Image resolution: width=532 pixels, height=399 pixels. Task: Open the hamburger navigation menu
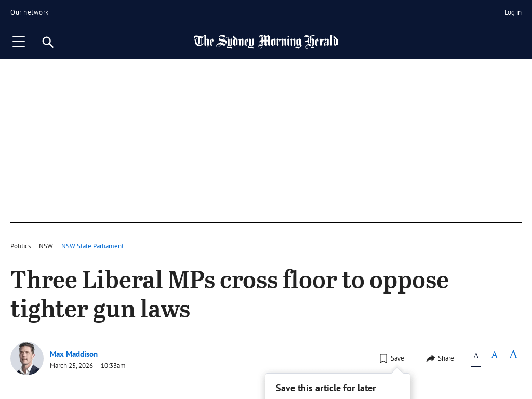click(x=19, y=42)
